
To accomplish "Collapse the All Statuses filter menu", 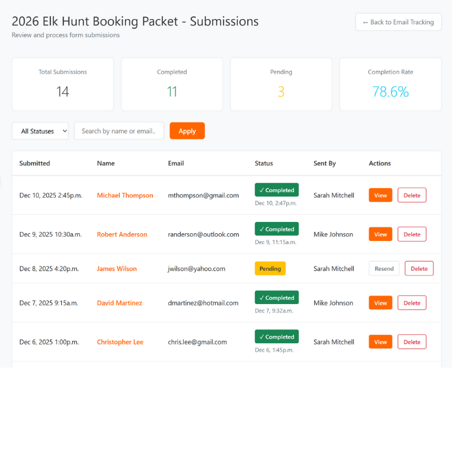I will pos(40,130).
